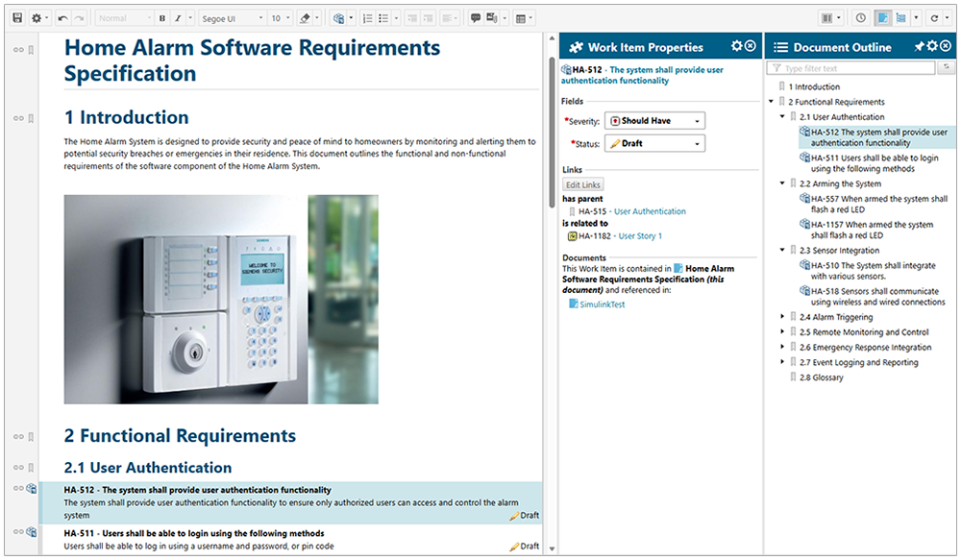Open the numbered list icon

[x=366, y=16]
